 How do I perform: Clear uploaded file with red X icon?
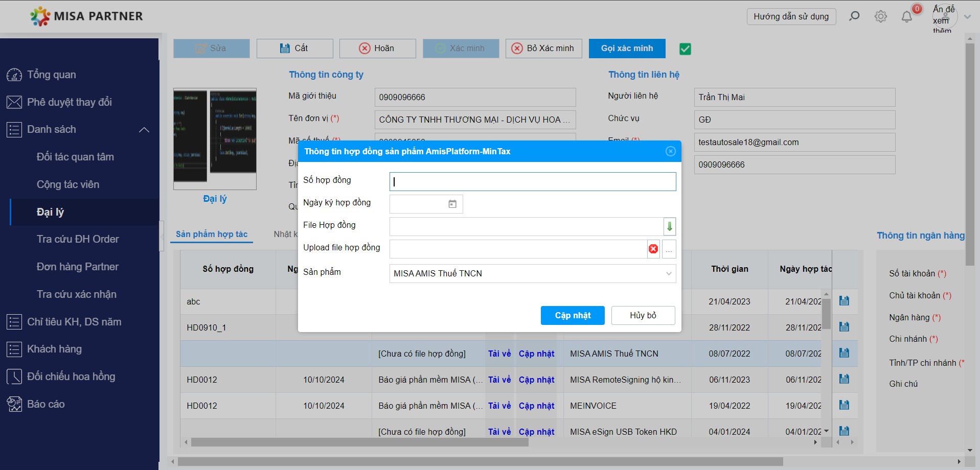[653, 249]
